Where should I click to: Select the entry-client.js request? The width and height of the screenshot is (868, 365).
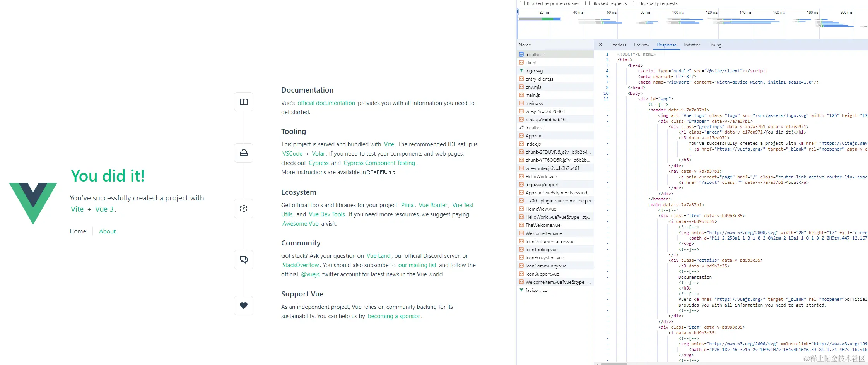pos(555,79)
